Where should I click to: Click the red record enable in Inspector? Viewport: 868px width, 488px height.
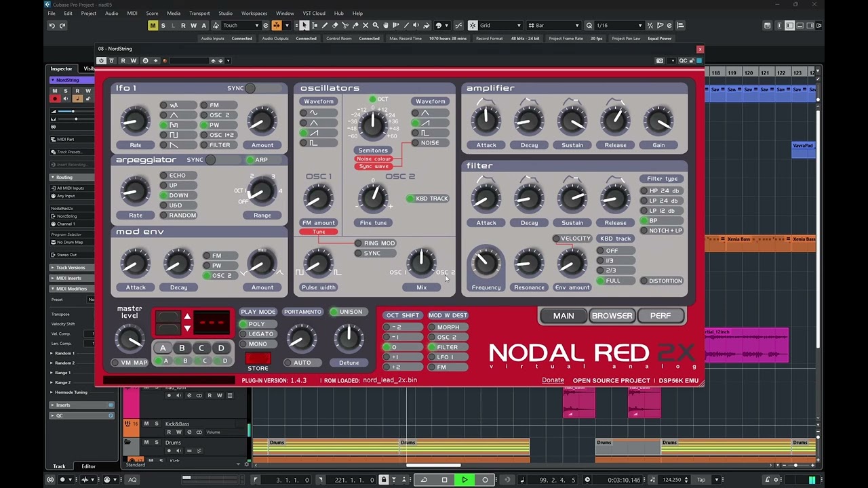pos(55,99)
